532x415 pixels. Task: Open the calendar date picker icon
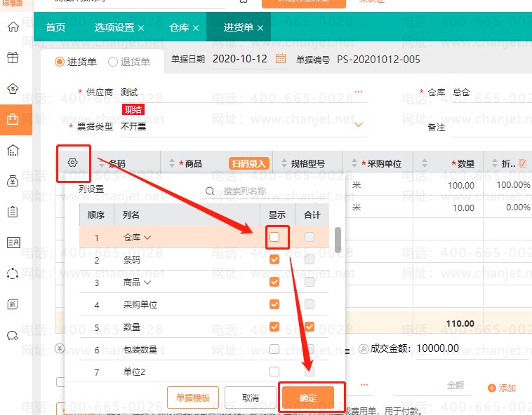point(281,58)
